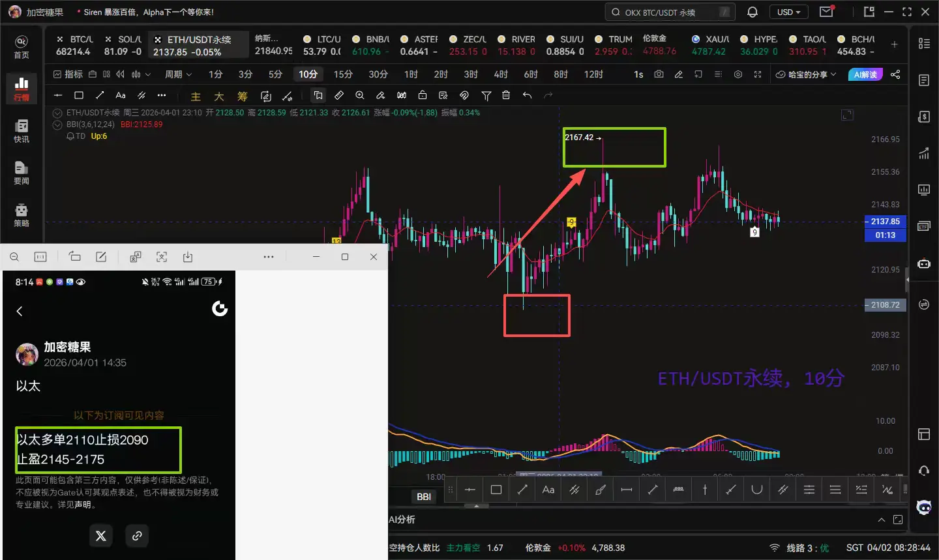Click the floating toolbar drag handle

pos(450,490)
